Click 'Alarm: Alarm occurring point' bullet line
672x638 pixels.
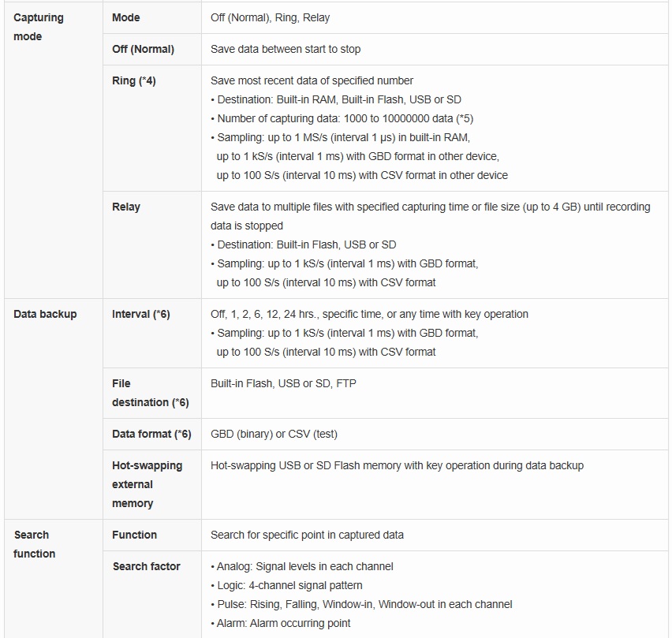point(281,623)
